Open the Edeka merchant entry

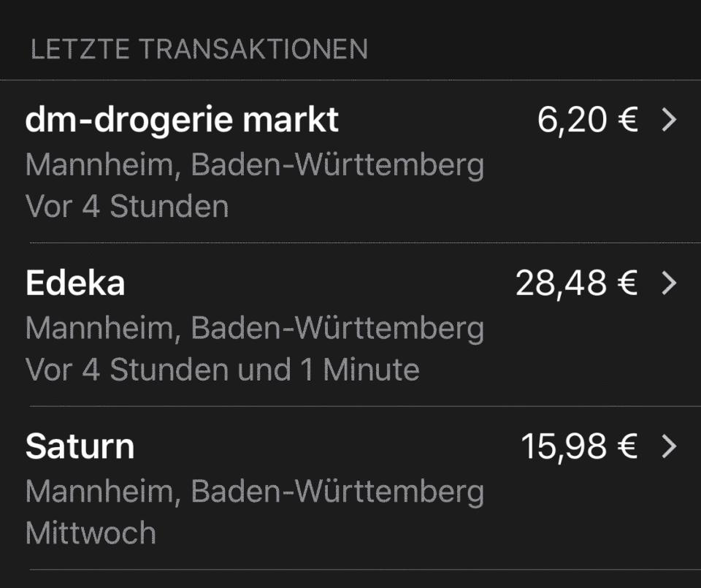(75, 283)
